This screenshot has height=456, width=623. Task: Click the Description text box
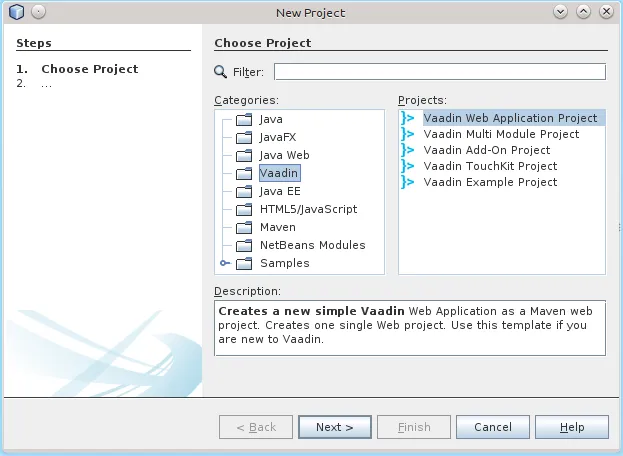(410, 328)
